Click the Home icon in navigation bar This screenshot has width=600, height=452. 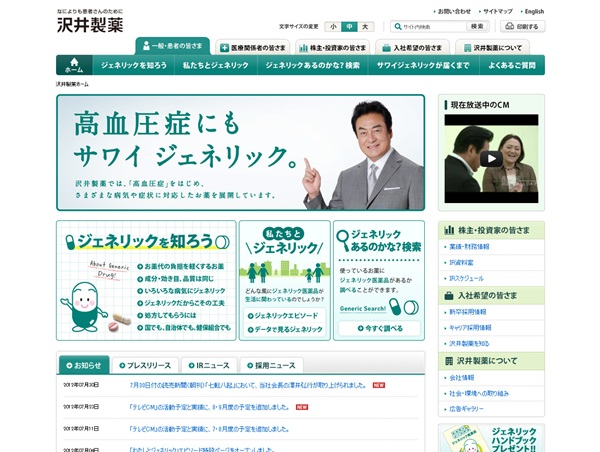74,65
